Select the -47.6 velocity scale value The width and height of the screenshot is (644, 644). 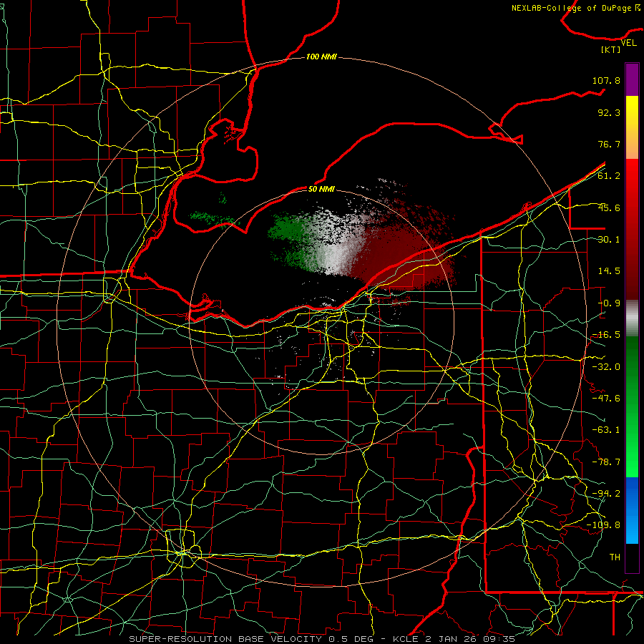tap(606, 399)
